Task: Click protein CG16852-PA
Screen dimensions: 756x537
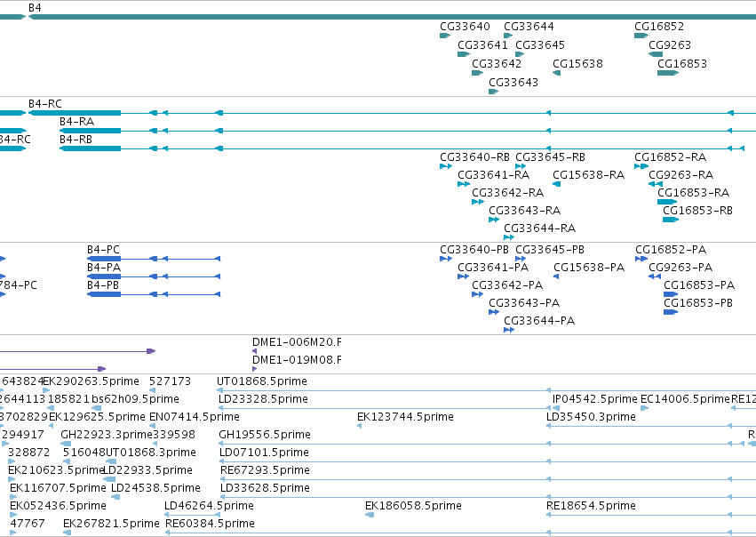Action: [671, 250]
